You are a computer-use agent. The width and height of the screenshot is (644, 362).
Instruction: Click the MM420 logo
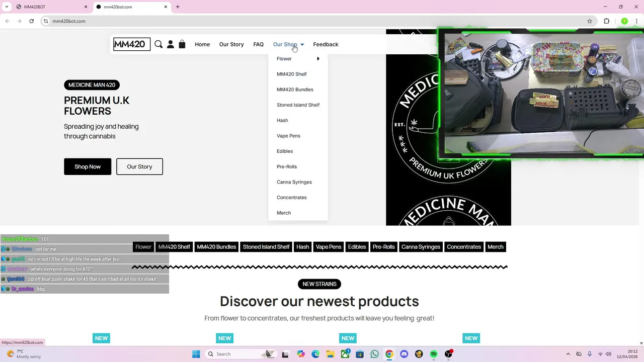point(132,44)
